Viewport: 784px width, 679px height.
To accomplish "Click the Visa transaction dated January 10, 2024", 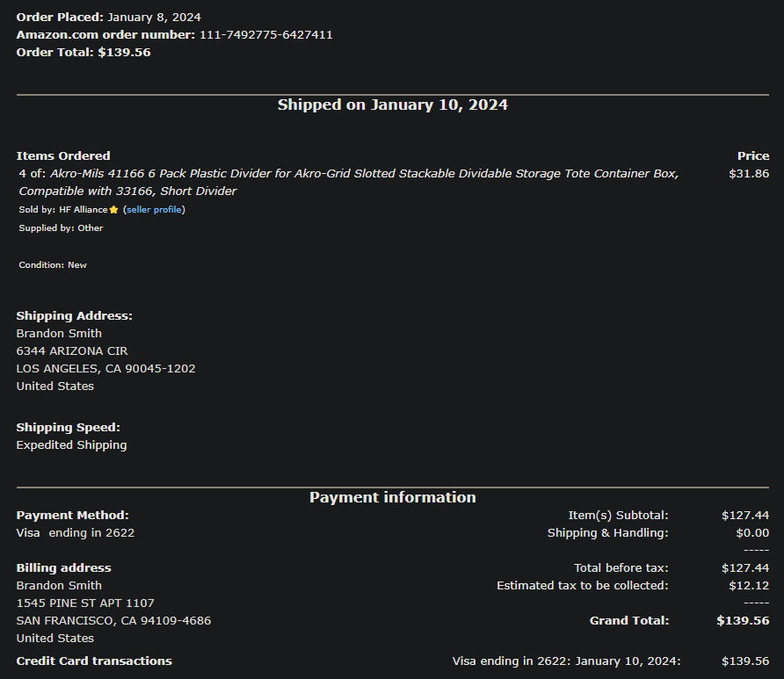I will click(x=567, y=661).
